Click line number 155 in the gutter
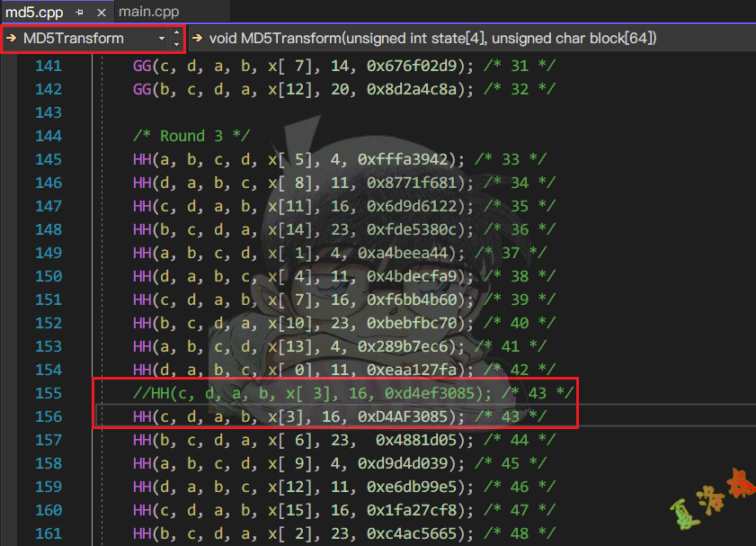 [49, 393]
